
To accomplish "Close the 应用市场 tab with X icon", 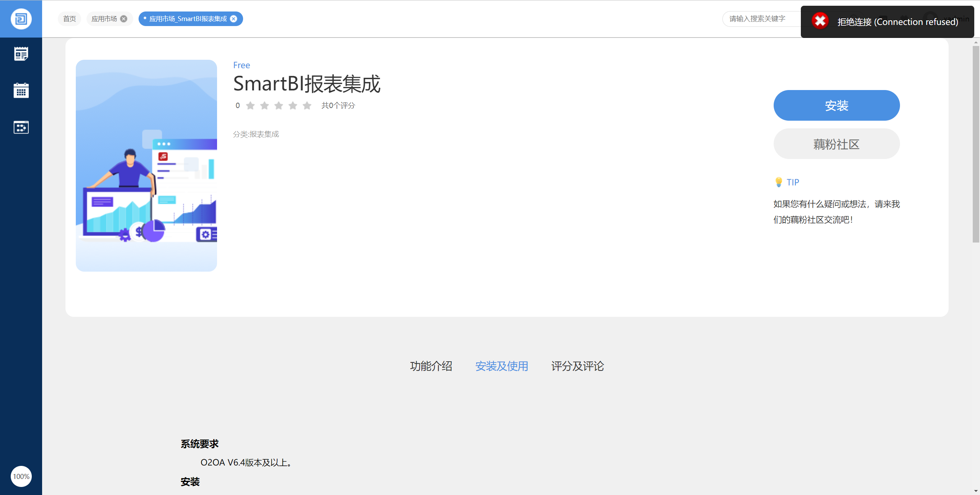I will point(124,19).
